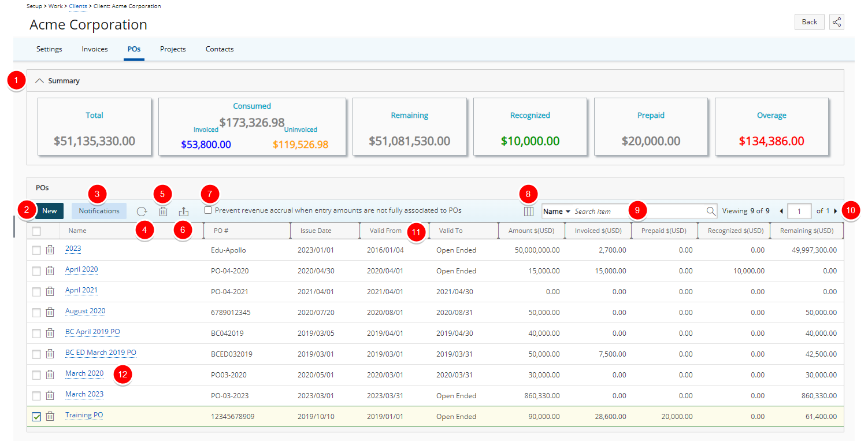Check the BC April 2019 PO checkbox
868x441 pixels.
[x=36, y=333]
